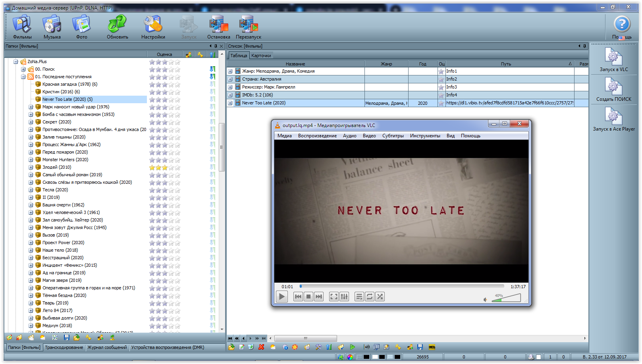
Task: Click the VLC volume slider
Action: (x=506, y=299)
